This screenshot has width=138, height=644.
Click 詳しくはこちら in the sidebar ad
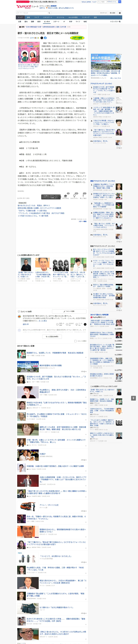(x=116, y=78)
